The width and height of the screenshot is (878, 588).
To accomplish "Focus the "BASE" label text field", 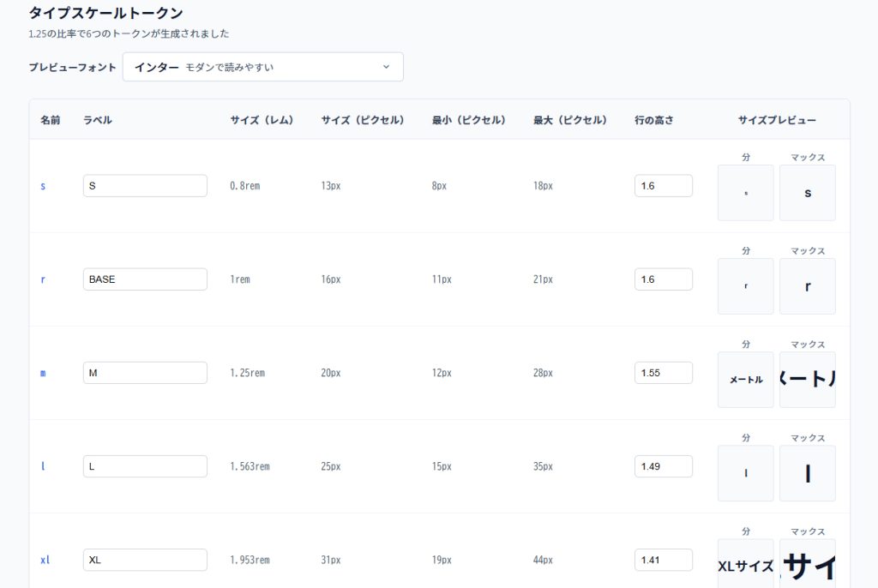I will pyautogui.click(x=145, y=279).
